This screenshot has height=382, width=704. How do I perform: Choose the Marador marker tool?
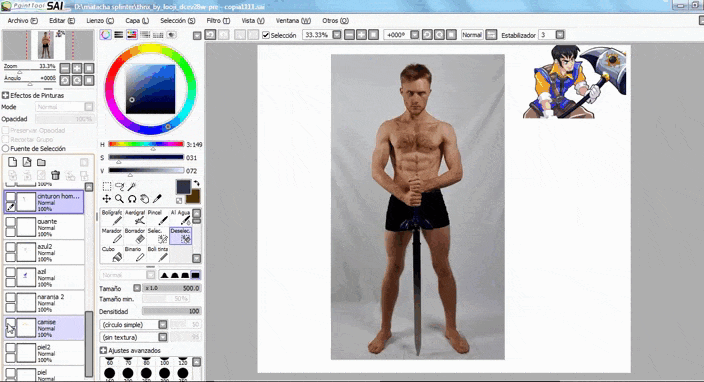pyautogui.click(x=111, y=236)
